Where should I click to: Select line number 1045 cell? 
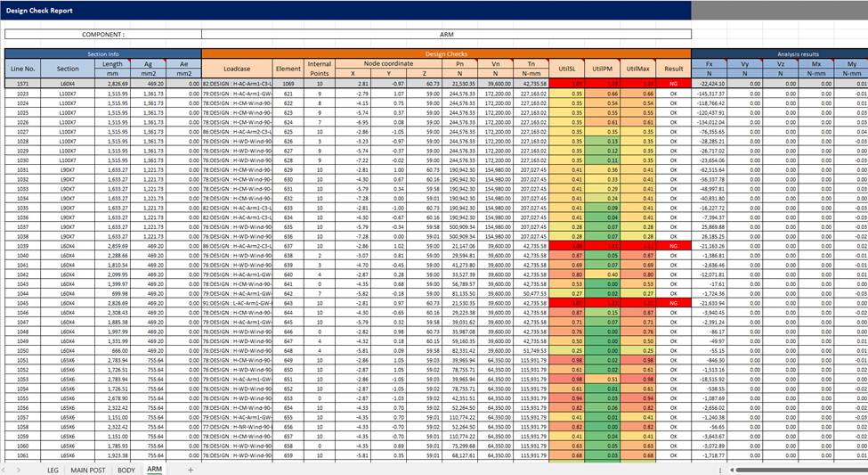pos(22,303)
